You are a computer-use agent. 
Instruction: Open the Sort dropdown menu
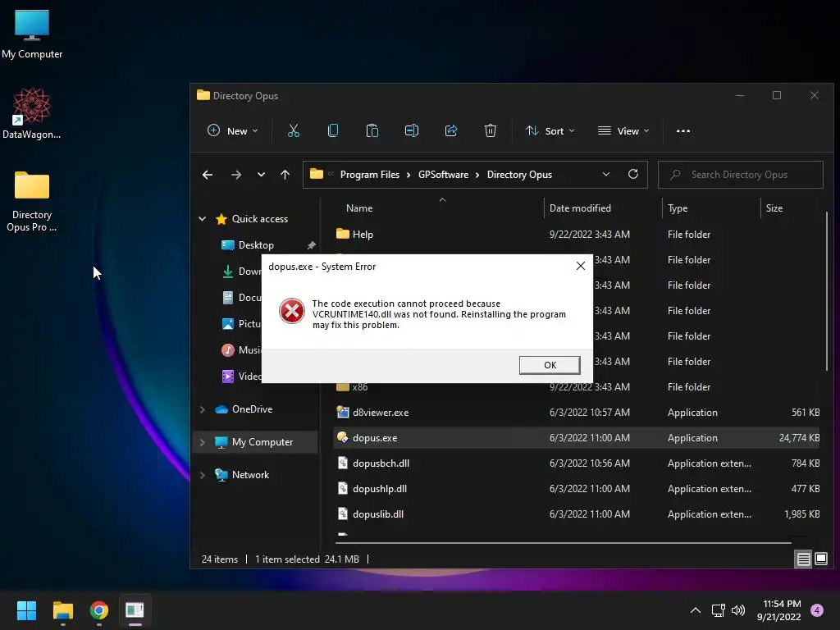point(550,130)
